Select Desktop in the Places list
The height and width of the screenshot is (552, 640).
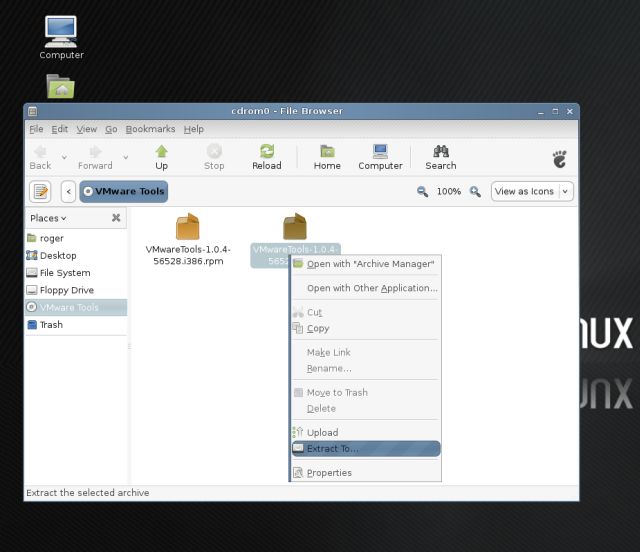pos(76,256)
